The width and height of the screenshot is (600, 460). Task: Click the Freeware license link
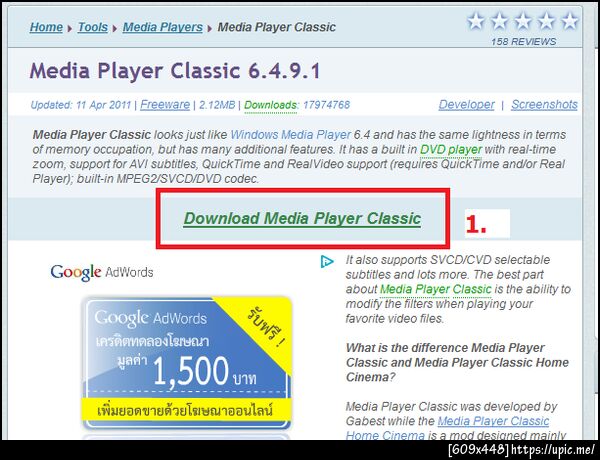pos(165,104)
